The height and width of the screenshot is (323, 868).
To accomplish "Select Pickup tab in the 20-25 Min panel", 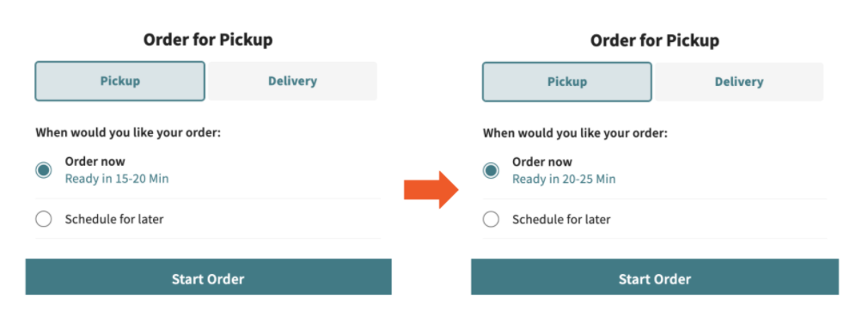I will click(x=567, y=82).
